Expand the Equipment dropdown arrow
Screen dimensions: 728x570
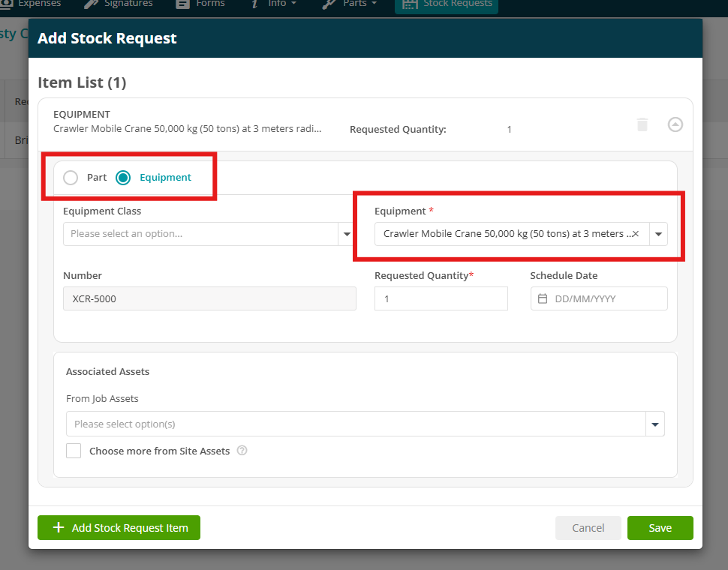[x=658, y=234]
